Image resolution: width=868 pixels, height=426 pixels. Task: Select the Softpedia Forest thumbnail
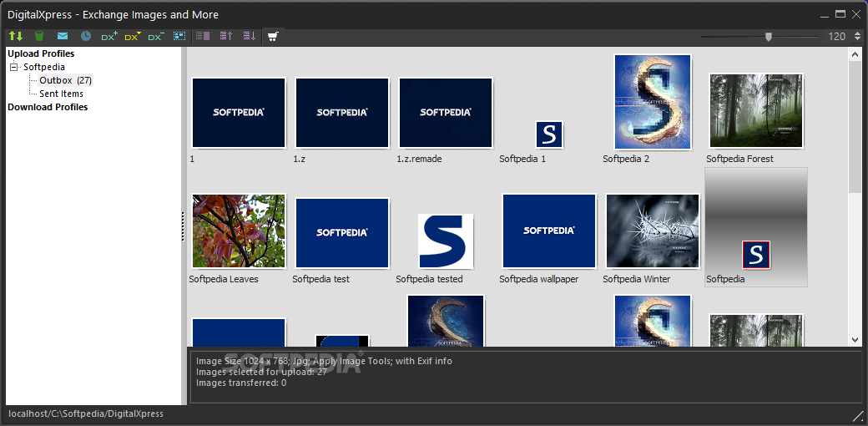click(x=756, y=111)
